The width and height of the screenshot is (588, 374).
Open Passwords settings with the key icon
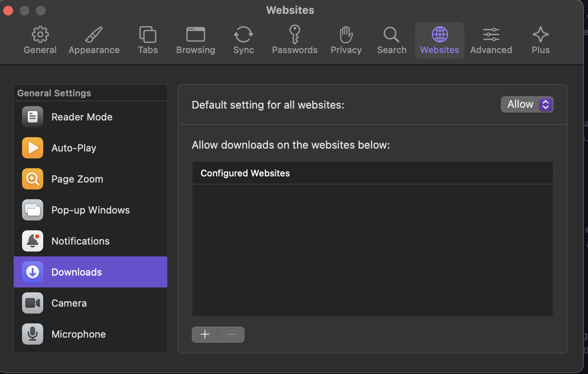click(x=294, y=40)
